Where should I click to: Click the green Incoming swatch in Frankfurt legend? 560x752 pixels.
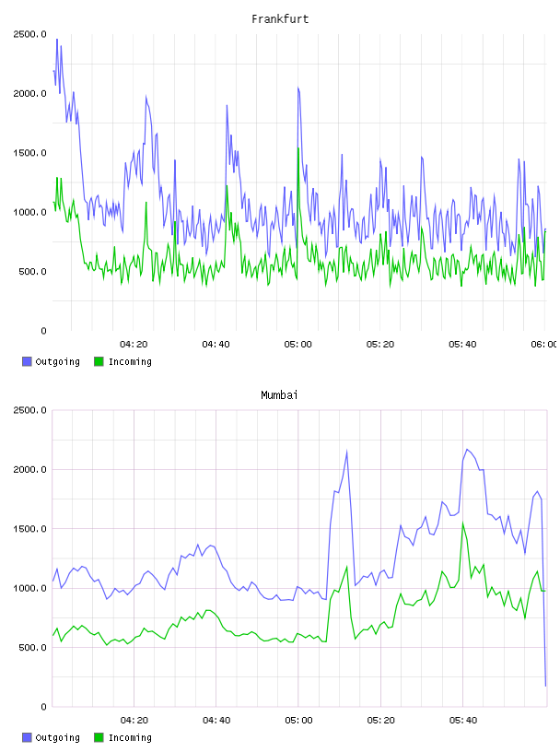pyautogui.click(x=99, y=361)
